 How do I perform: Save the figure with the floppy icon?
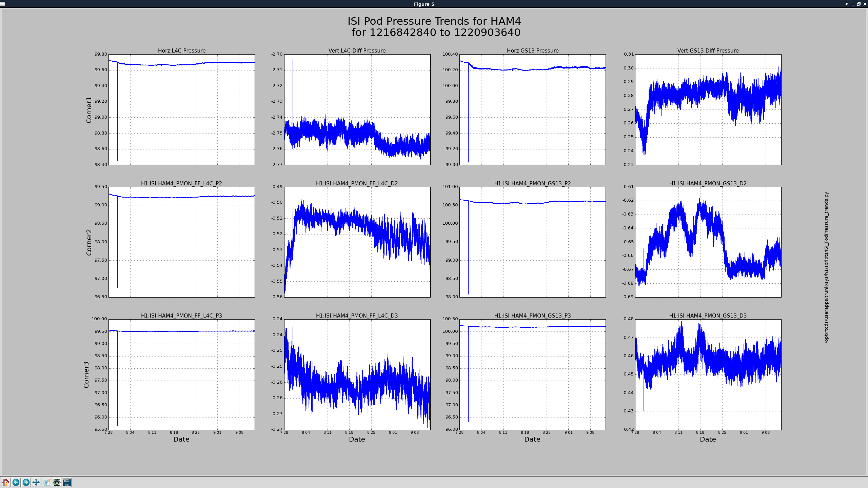(67, 482)
